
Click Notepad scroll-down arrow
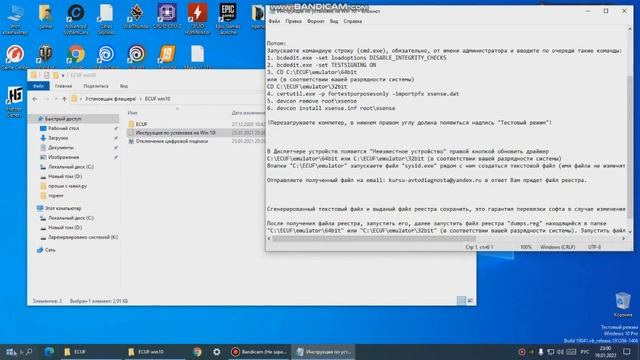[630, 231]
